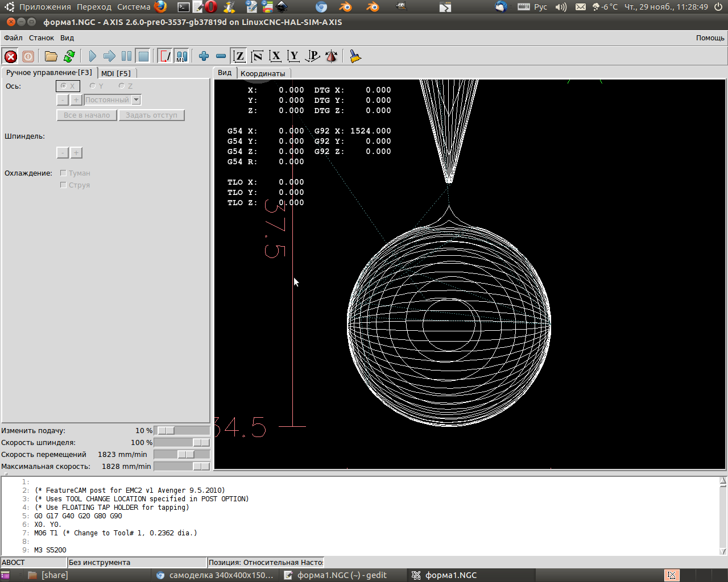Open the Вид menu in menu bar

(67, 38)
